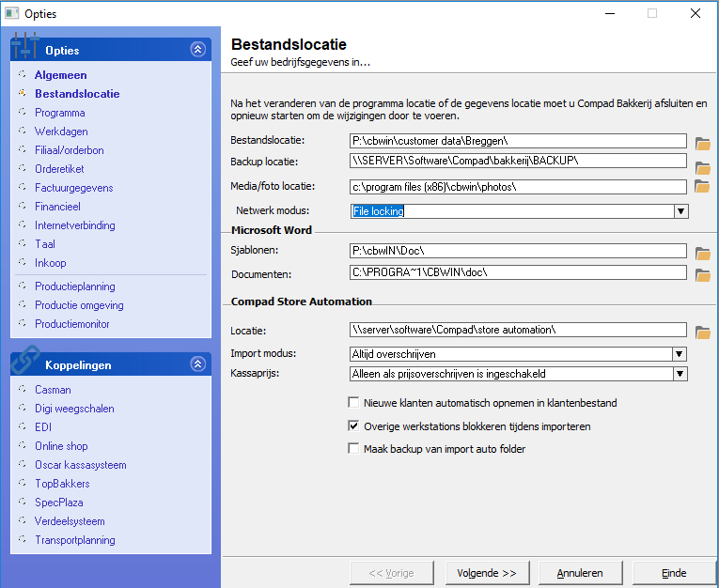
Task: Go to Werkdagen settings
Action: [61, 132]
